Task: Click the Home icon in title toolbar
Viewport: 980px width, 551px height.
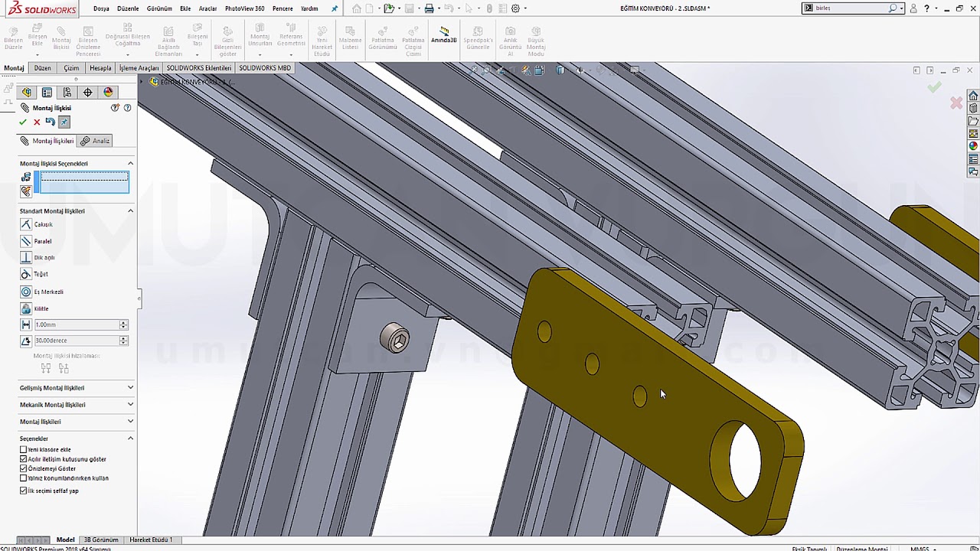Action: (357, 8)
